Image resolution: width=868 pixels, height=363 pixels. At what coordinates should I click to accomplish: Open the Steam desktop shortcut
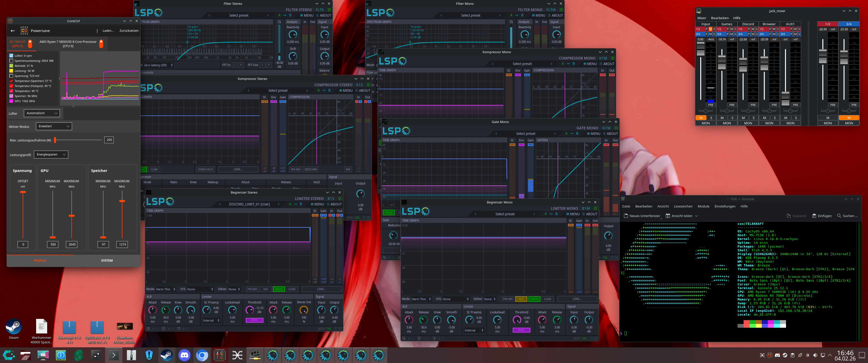point(14,327)
